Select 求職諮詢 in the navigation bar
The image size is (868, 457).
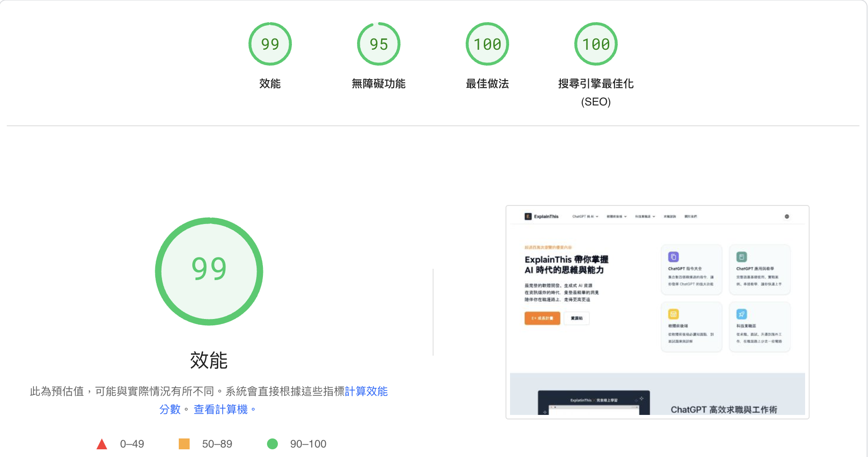(x=668, y=216)
